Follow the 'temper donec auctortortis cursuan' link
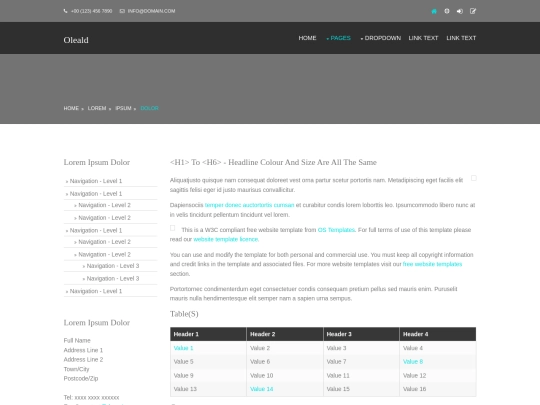Screen dimensions: 540x405 249,205
